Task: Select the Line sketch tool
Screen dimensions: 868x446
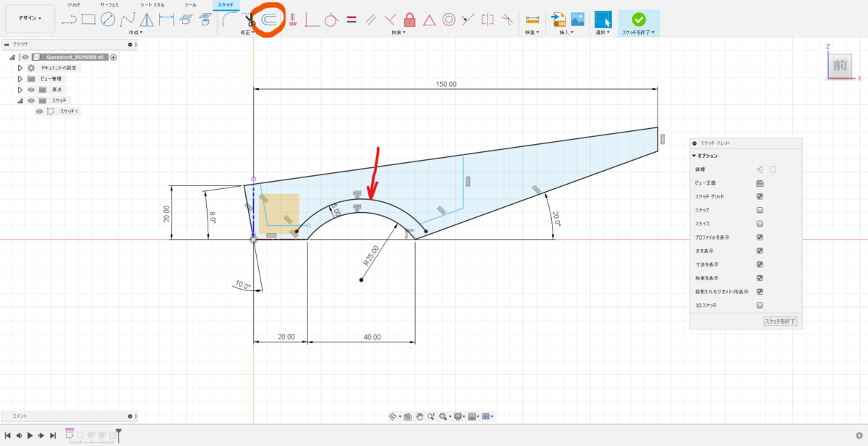Action: tap(69, 20)
